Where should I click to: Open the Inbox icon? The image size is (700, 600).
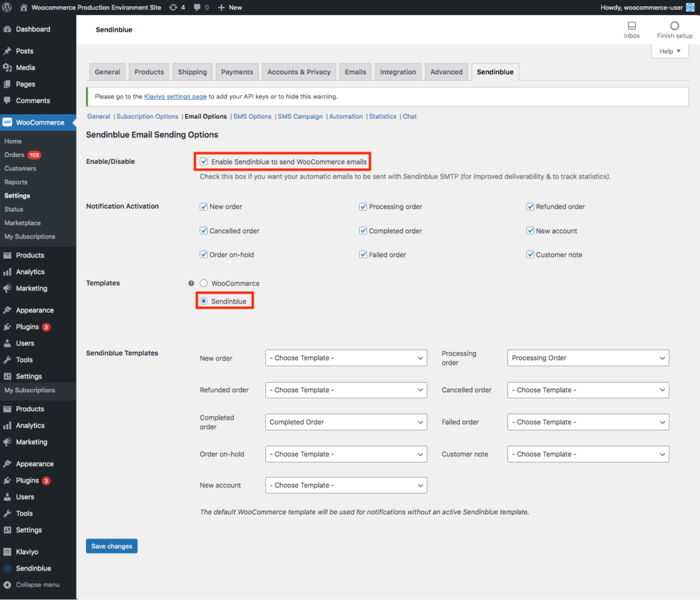(x=632, y=26)
